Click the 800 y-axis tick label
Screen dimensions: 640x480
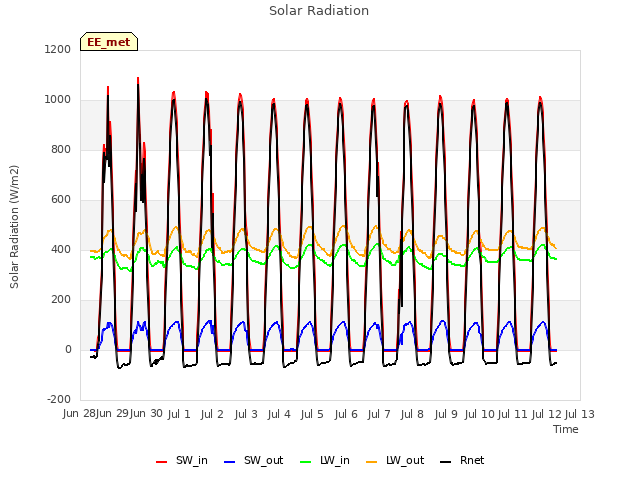(x=61, y=149)
